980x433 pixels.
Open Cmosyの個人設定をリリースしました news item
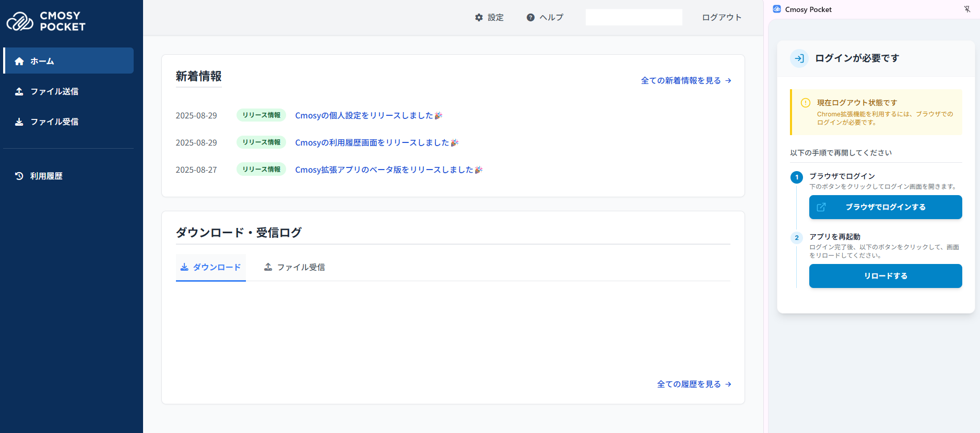click(x=364, y=115)
